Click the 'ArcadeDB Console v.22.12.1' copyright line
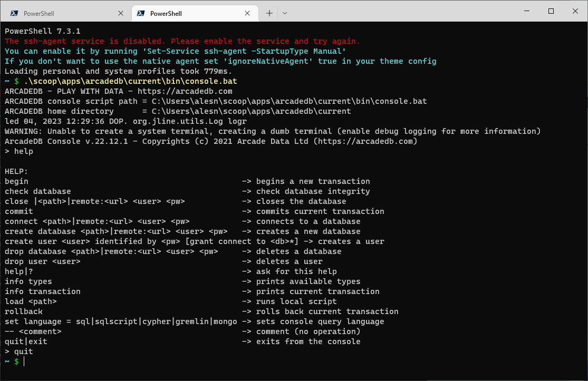 click(x=211, y=141)
